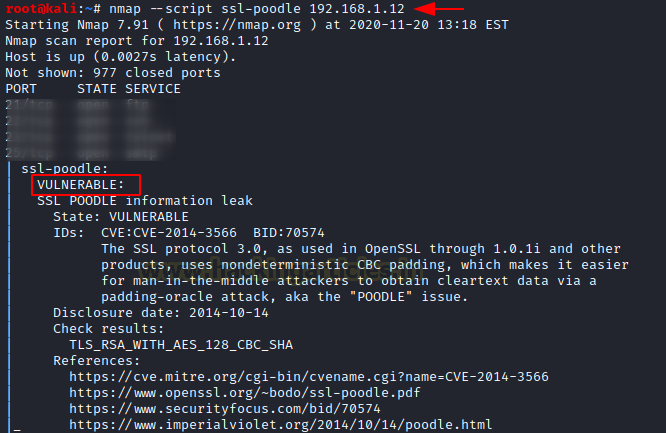Open the imperialviolet.org poodle.html link
This screenshot has height=433, width=666.
coord(281,424)
